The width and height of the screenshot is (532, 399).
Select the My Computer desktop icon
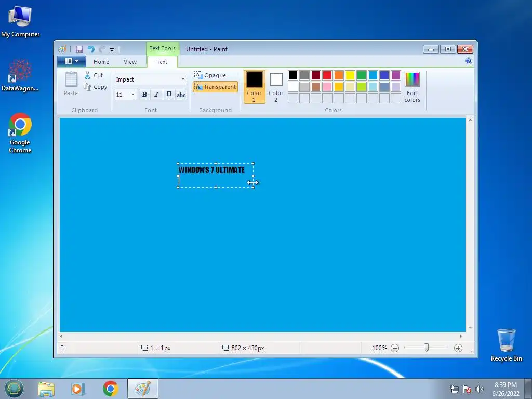[x=20, y=22]
